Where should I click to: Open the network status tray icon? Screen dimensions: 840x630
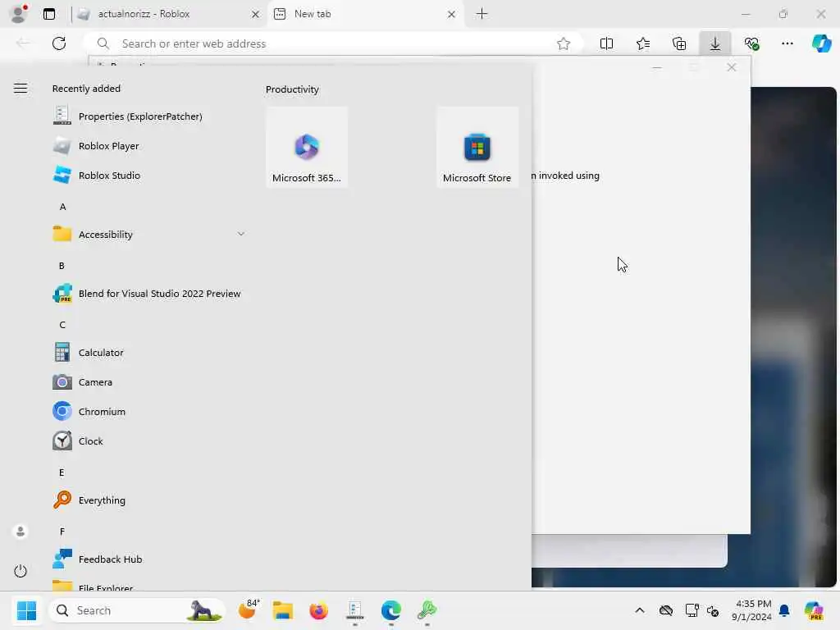click(x=692, y=610)
